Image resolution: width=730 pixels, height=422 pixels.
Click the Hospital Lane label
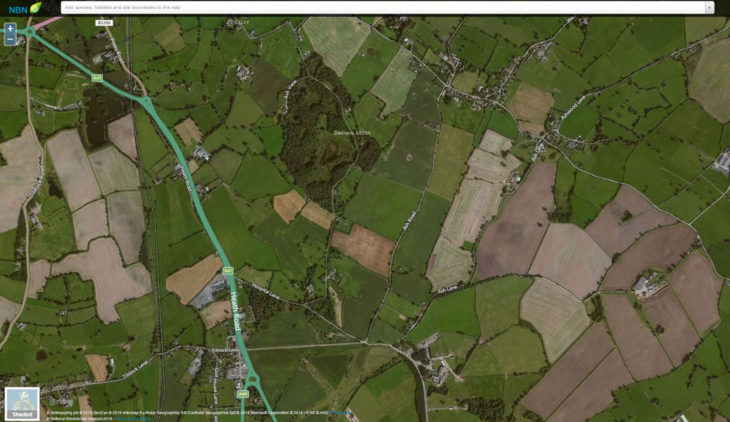coord(265,291)
